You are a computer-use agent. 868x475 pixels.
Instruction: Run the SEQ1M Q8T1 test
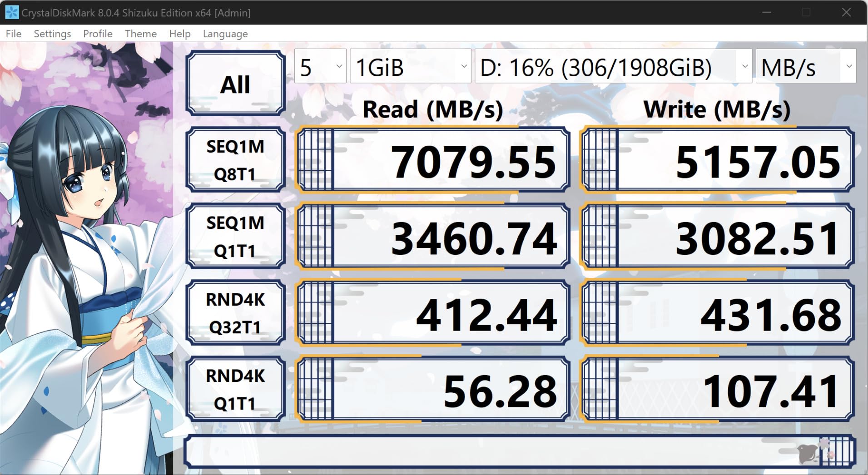[x=235, y=160]
